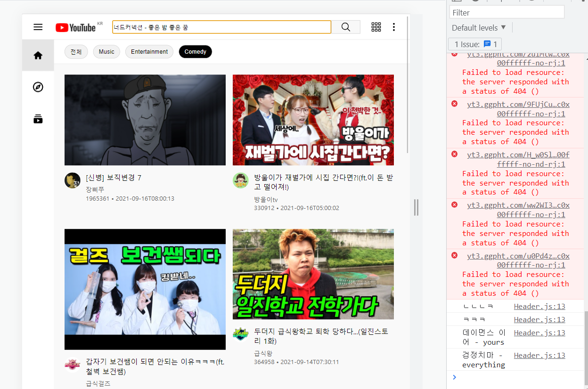Focus the console Filter field
Screen dimensions: 588x389
point(507,12)
